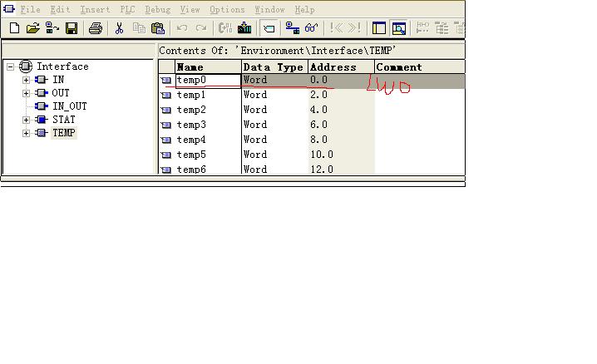
Task: Select the temp1 name cell
Action: pos(208,95)
